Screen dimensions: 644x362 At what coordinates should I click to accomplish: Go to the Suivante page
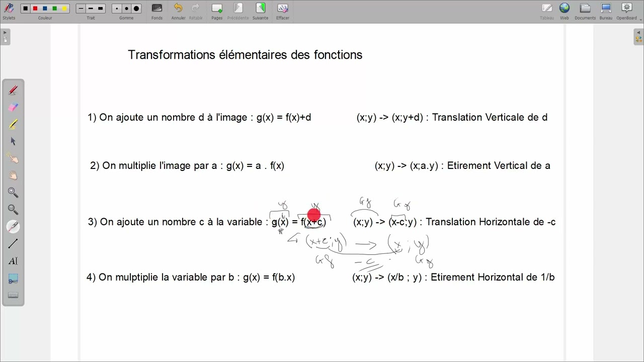pyautogui.click(x=260, y=11)
